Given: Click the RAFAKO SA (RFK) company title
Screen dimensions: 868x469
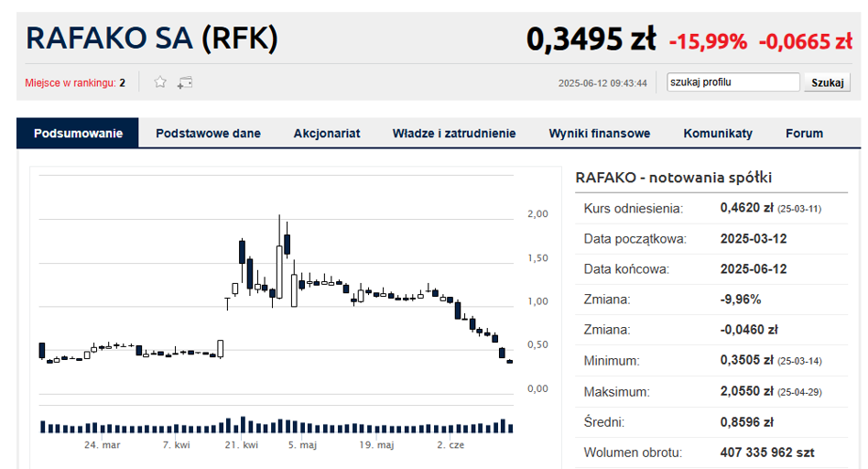Looking at the screenshot, I should tap(152, 38).
